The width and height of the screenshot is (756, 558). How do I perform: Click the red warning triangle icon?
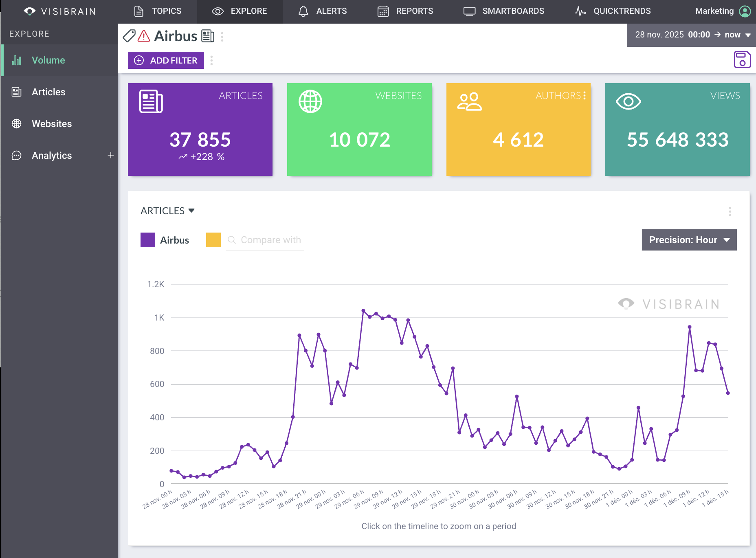pos(143,36)
